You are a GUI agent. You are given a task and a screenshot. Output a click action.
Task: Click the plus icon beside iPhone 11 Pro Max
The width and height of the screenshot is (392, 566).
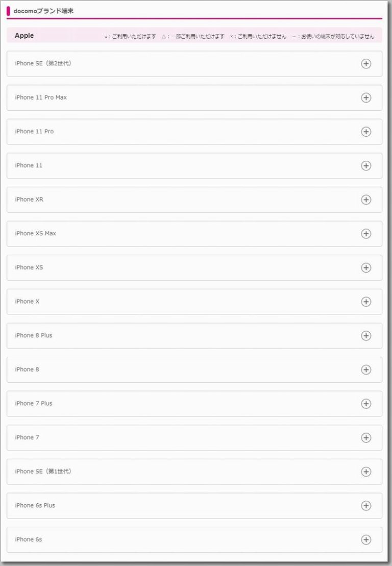point(366,98)
